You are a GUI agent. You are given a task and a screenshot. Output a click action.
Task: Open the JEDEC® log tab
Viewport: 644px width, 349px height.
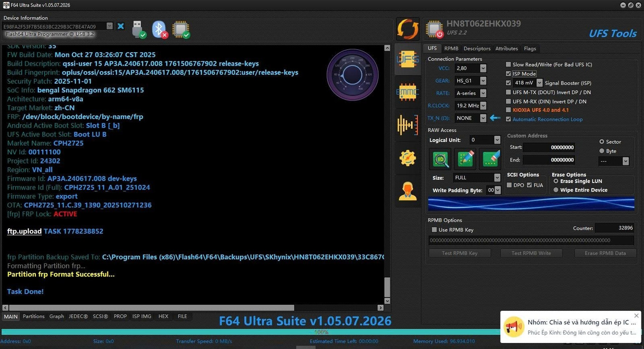click(x=78, y=316)
